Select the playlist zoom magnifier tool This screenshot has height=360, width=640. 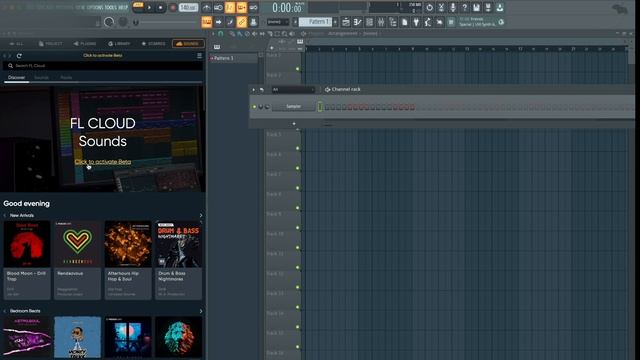(284, 33)
